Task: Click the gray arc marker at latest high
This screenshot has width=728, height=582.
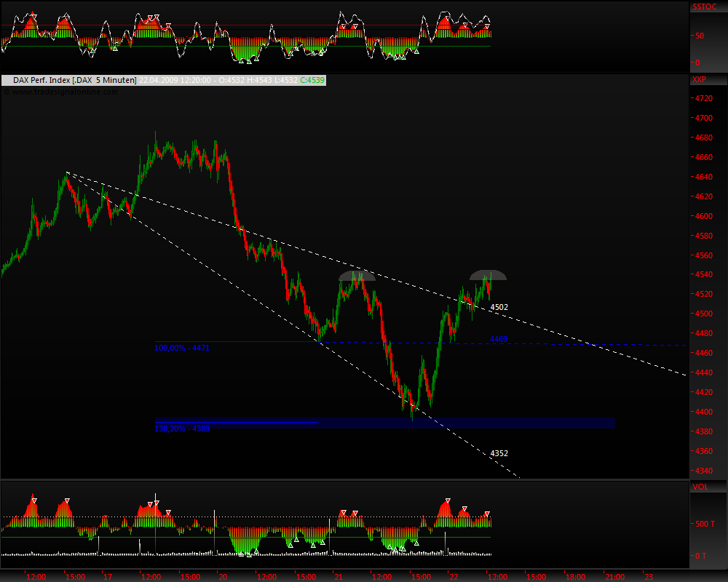Action: [487, 275]
